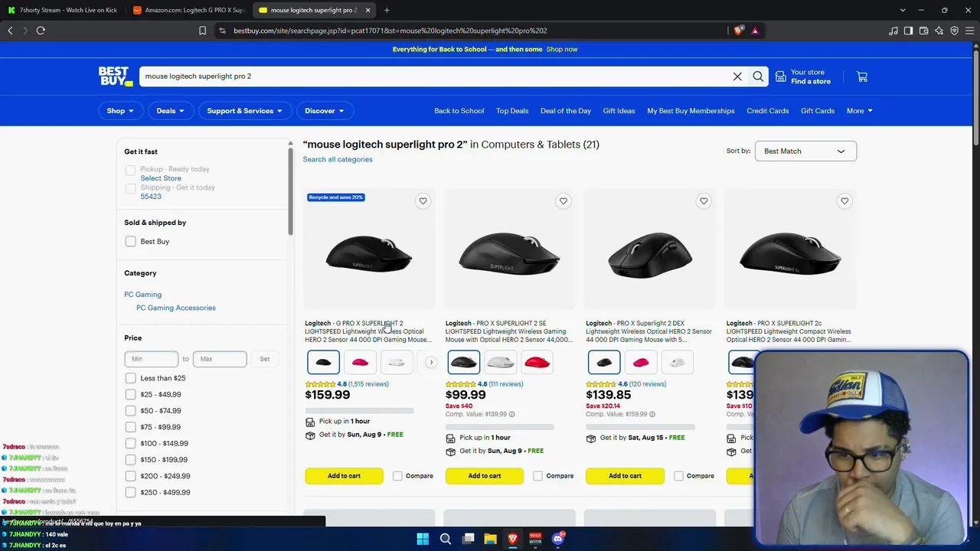Image resolution: width=980 pixels, height=551 pixels.
Task: Open a new browser tab with plus icon
Action: click(x=387, y=10)
